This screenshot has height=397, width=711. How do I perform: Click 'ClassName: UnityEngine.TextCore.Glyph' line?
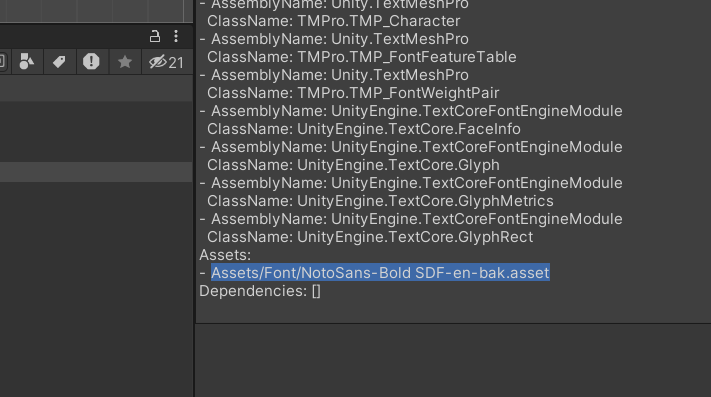tap(353, 165)
